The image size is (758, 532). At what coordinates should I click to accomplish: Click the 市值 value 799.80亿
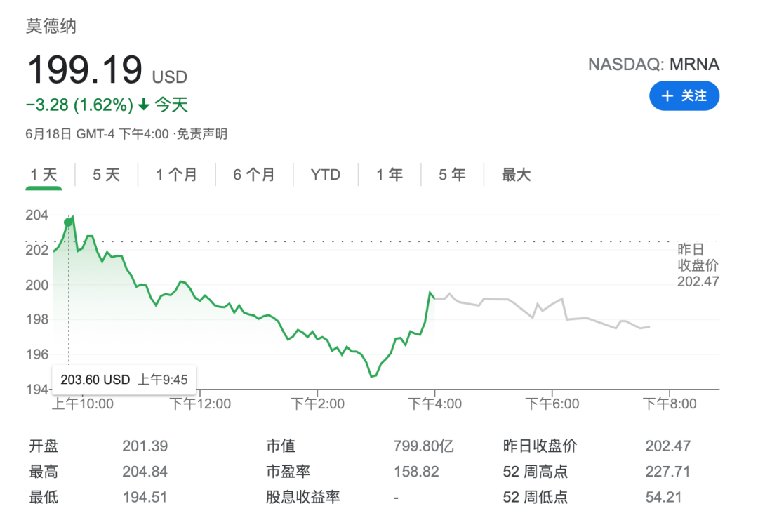click(x=423, y=446)
